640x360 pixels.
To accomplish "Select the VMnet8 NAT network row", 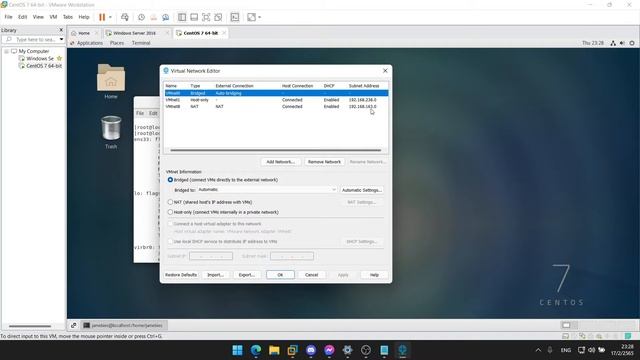I will (276, 107).
